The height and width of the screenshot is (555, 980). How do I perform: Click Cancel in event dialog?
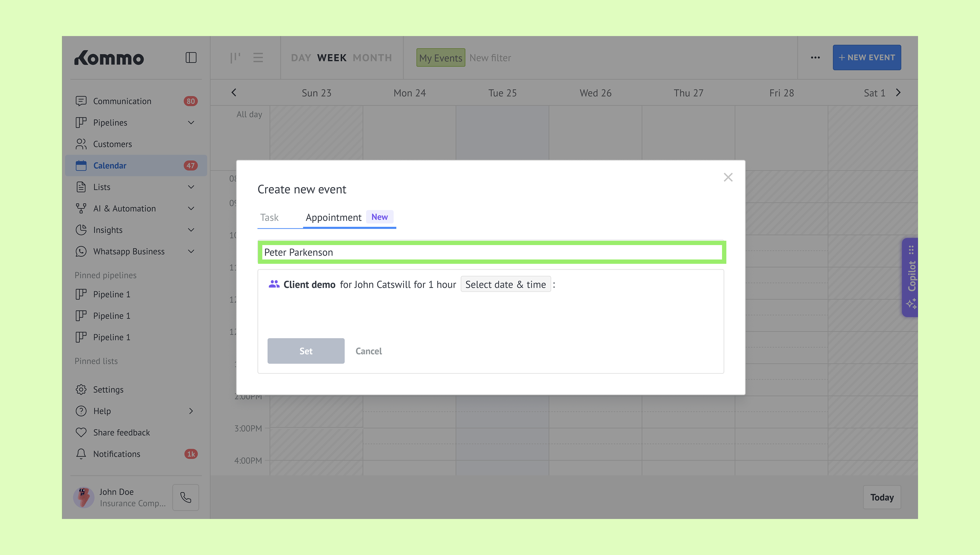tap(369, 351)
